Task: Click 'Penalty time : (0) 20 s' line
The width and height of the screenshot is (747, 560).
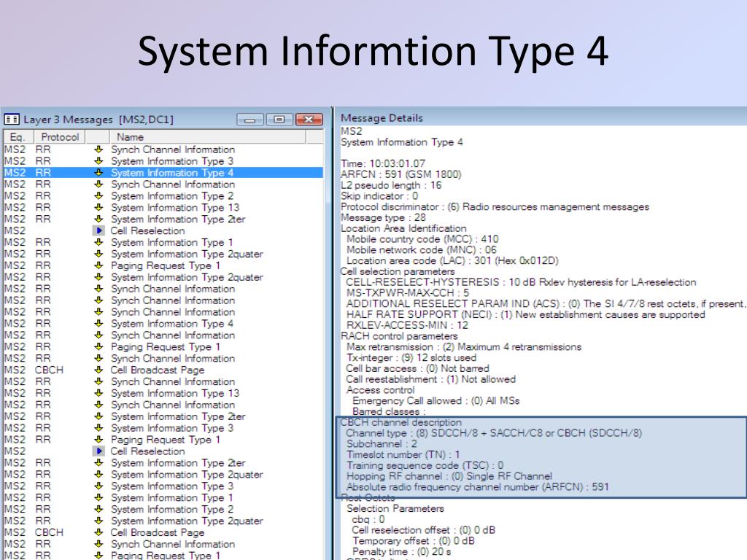Action: pos(402,552)
